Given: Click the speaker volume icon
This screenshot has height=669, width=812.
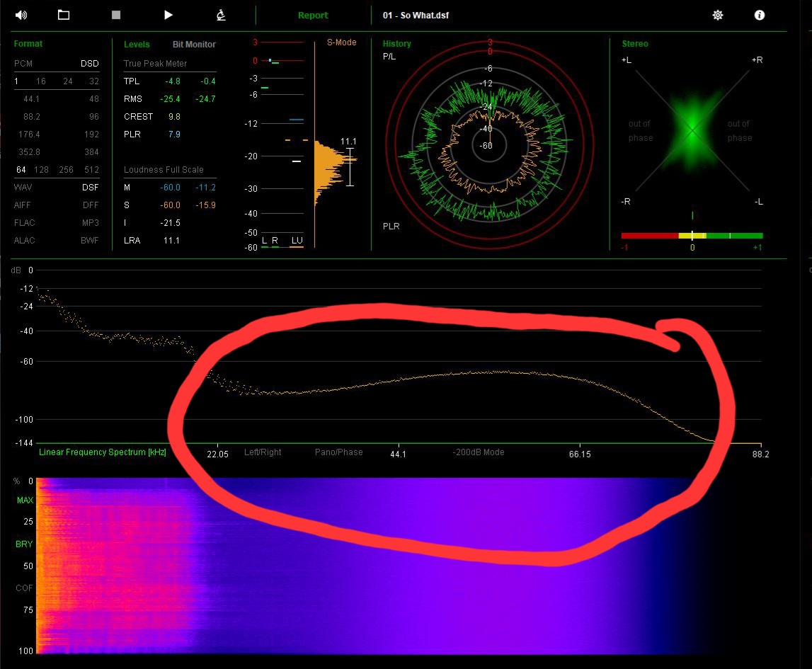Looking at the screenshot, I should tap(21, 15).
